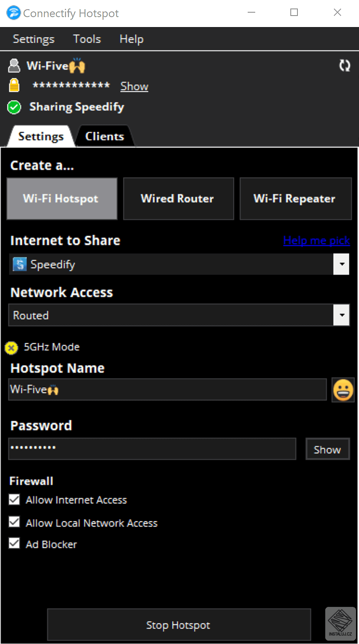Screen dimensions: 359x644
Task: Click Show button next to Password field
Action: 327,449
